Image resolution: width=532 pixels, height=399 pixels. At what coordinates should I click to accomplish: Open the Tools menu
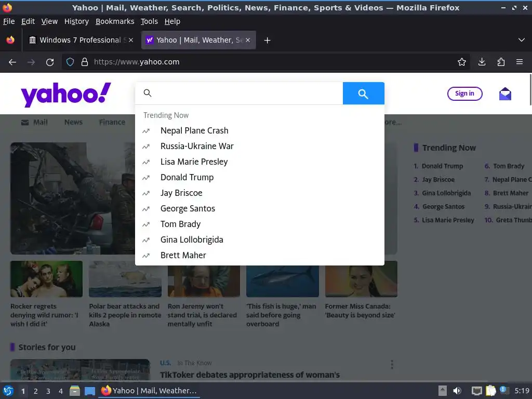coord(149,21)
